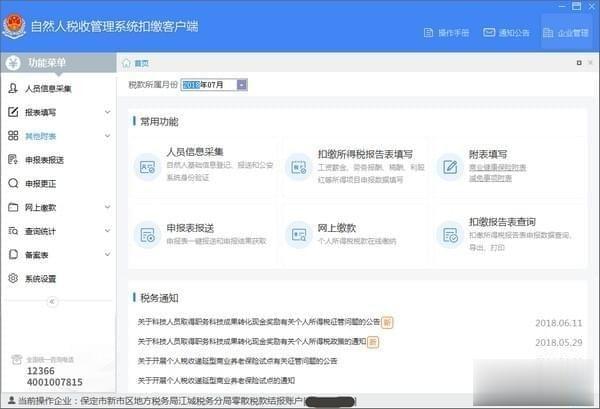Click the 人员信息采集 card title
Image resolution: width=600 pixels, height=409 pixels.
pyautogui.click(x=195, y=152)
